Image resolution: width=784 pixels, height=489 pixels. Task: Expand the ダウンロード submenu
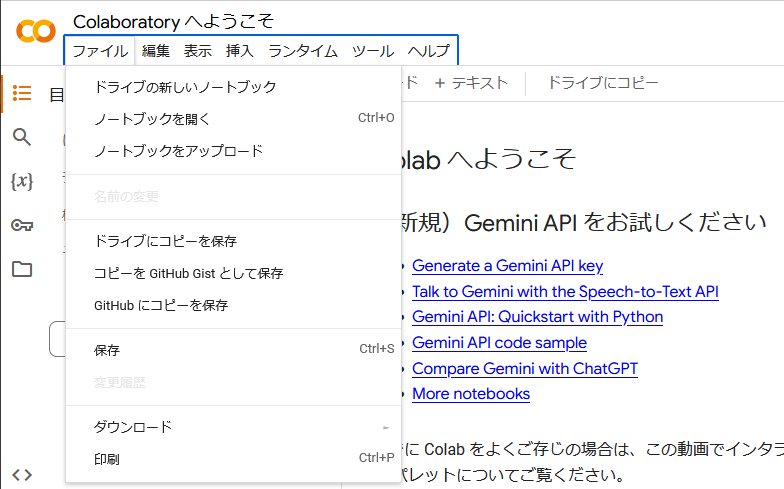tap(234, 427)
